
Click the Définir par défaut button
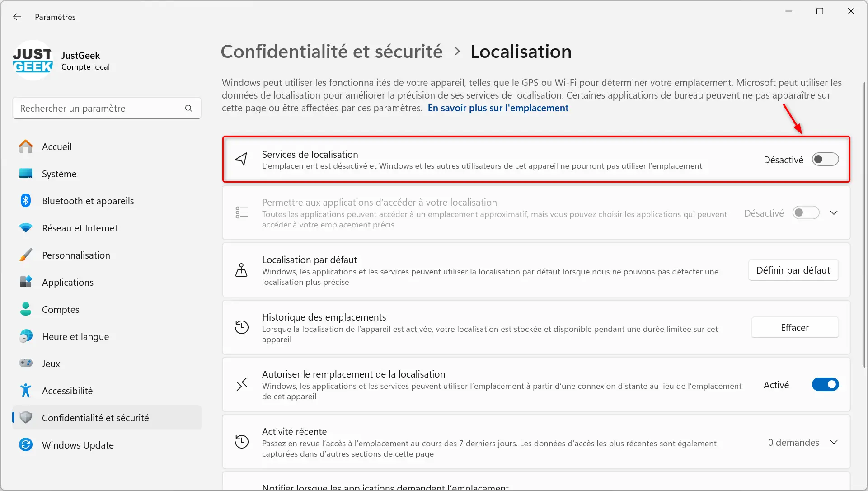click(x=793, y=269)
